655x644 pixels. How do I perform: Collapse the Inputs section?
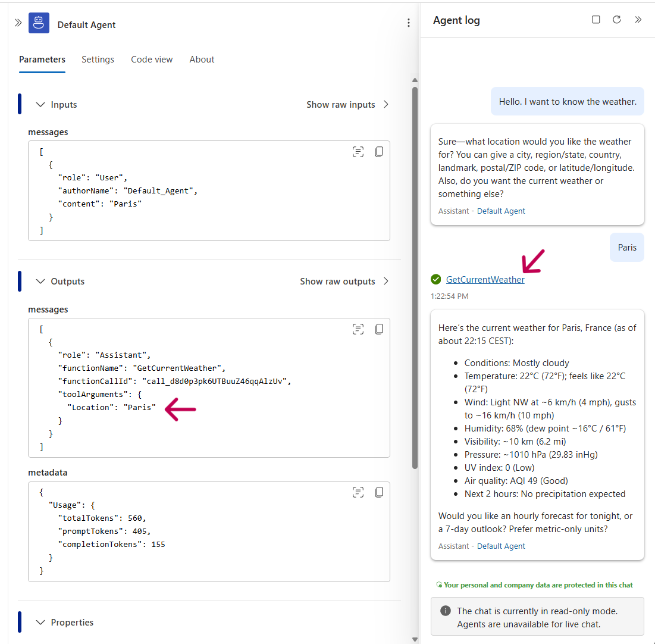pos(39,104)
